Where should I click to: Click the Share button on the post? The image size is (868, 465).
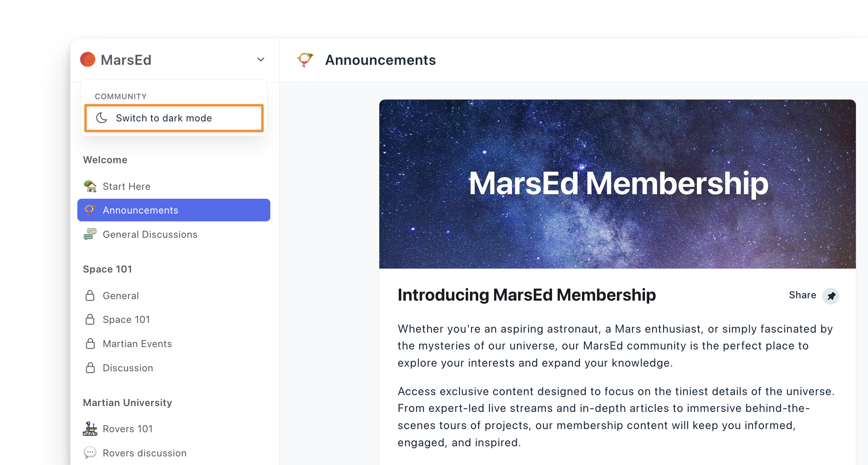pos(802,295)
